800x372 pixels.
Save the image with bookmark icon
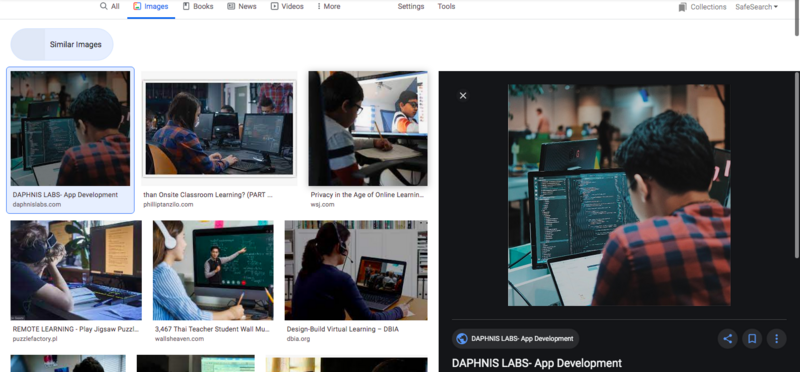(x=752, y=338)
